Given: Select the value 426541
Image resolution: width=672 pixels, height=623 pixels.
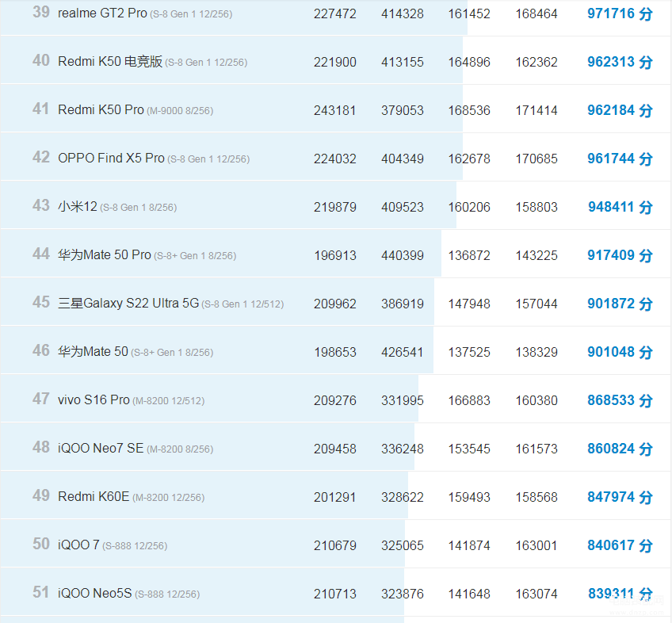Looking at the screenshot, I should [403, 353].
